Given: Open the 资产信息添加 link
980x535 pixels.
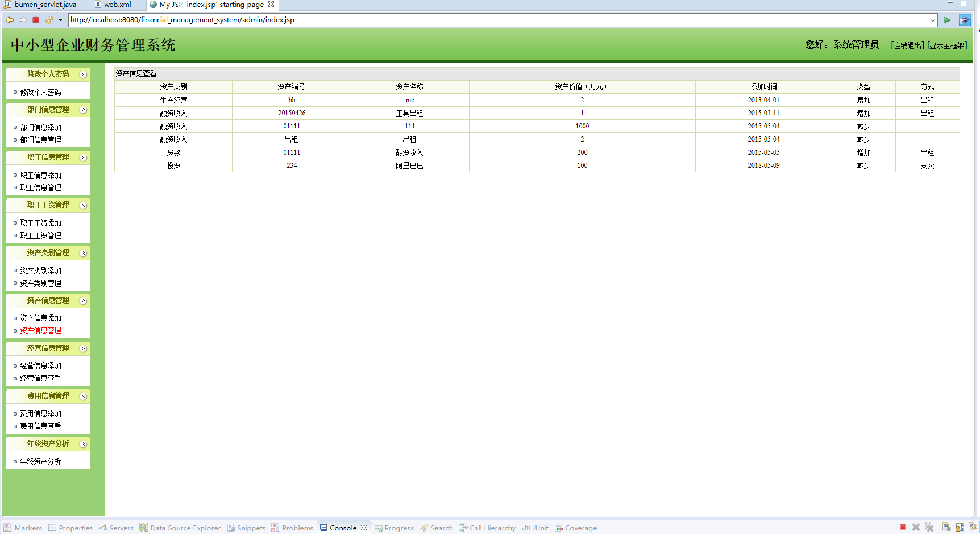Looking at the screenshot, I should pos(41,318).
